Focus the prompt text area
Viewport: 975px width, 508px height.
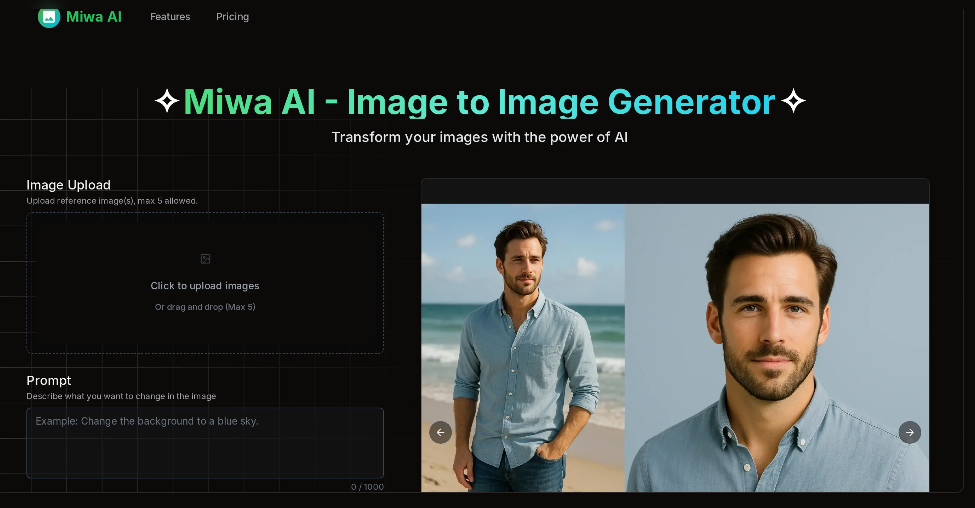pos(205,443)
